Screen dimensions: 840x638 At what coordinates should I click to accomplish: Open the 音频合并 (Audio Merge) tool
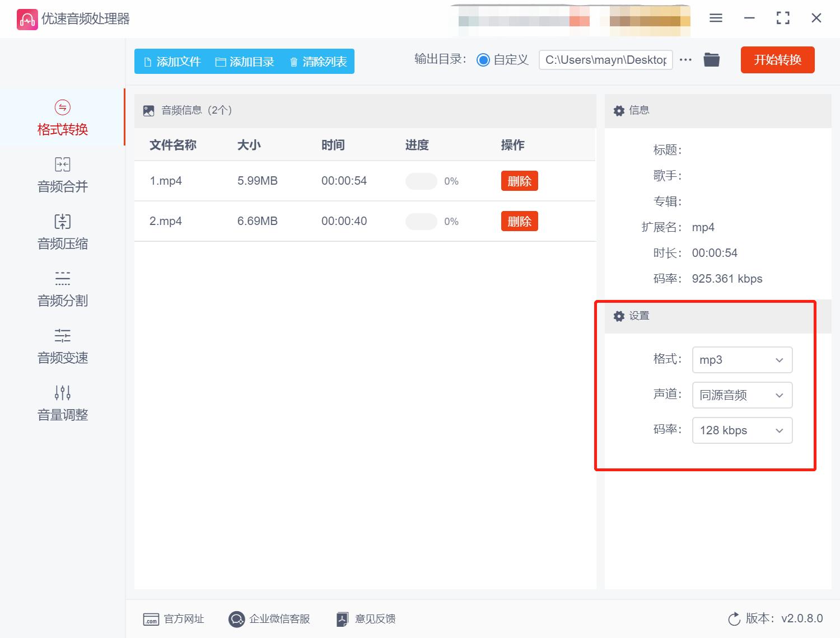tap(62, 173)
